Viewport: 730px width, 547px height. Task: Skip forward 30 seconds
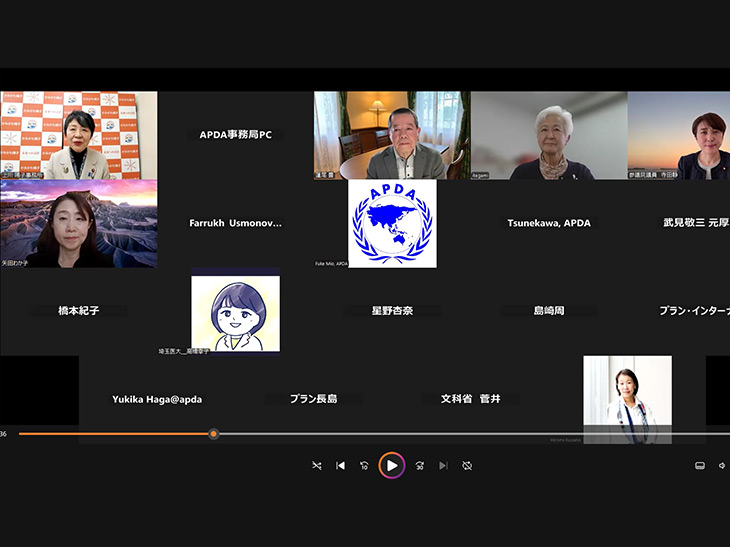[420, 466]
